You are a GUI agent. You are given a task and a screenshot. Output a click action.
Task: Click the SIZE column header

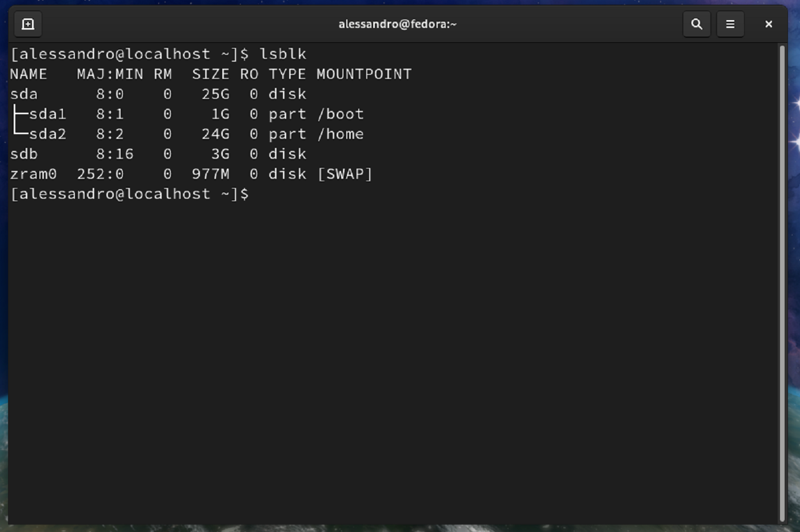[x=210, y=74]
